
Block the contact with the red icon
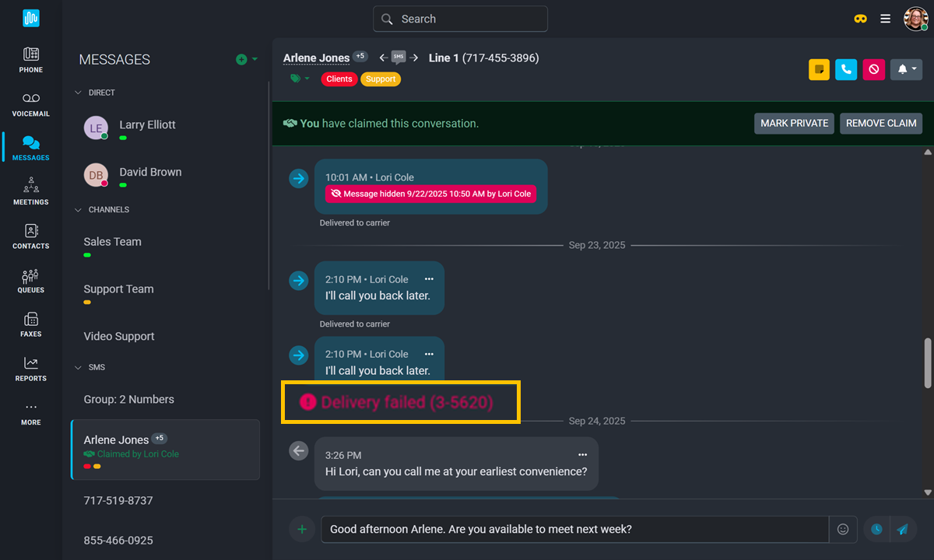873,69
